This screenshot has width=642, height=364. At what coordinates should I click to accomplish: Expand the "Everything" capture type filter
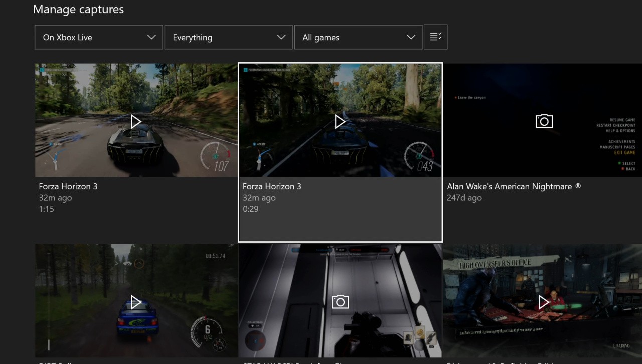(x=228, y=37)
